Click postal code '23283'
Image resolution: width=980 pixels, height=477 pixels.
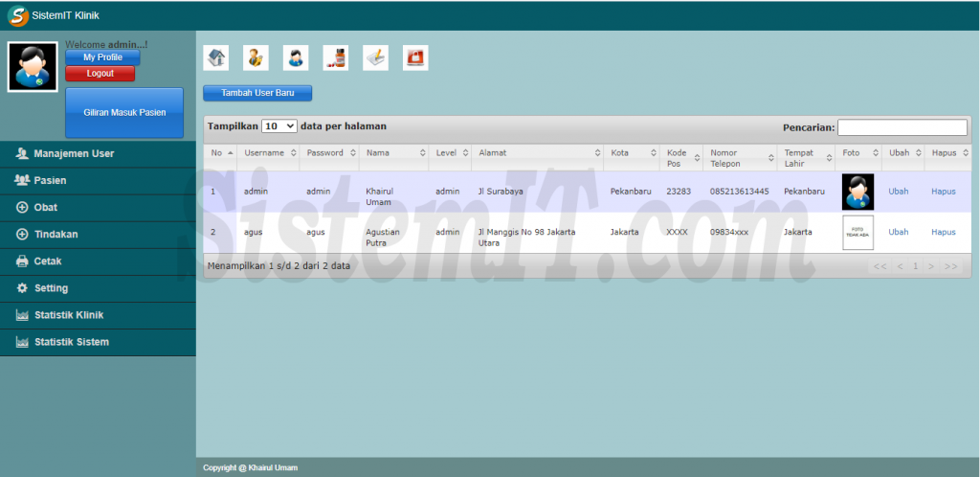[x=679, y=192]
